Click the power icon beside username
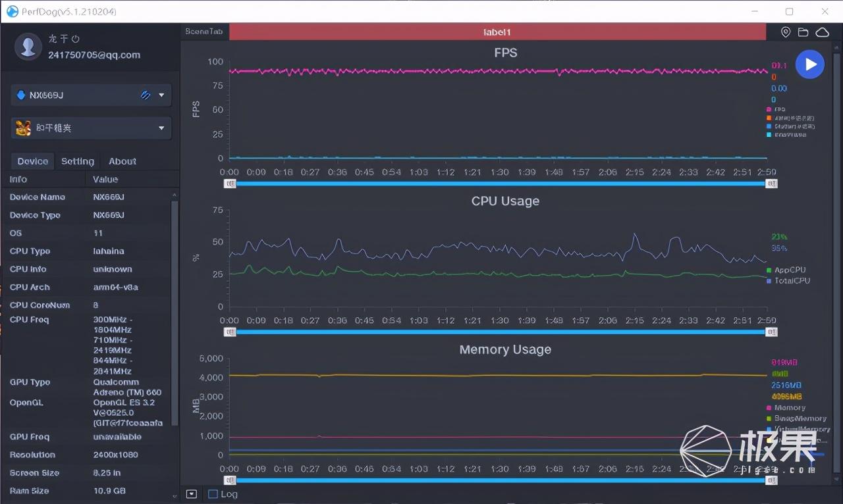843x504 pixels. coord(75,39)
